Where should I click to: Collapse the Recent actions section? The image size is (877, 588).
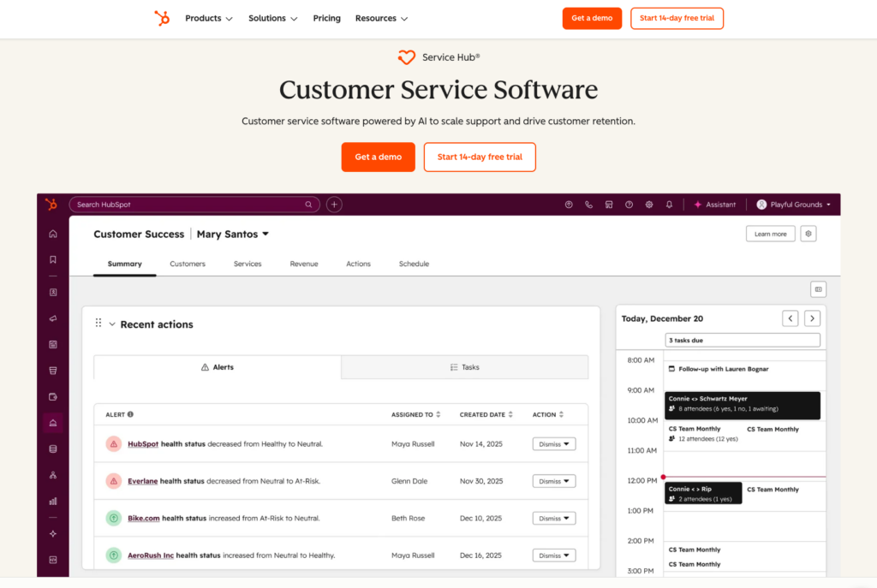point(112,324)
